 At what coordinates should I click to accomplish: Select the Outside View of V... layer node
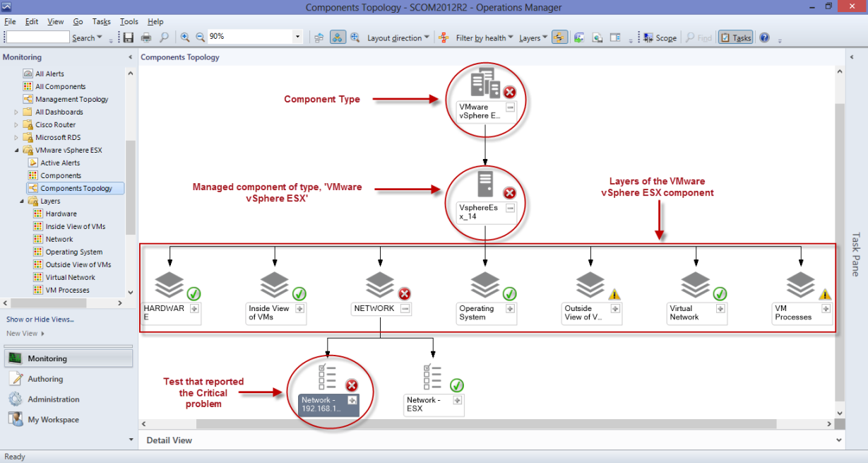click(593, 298)
